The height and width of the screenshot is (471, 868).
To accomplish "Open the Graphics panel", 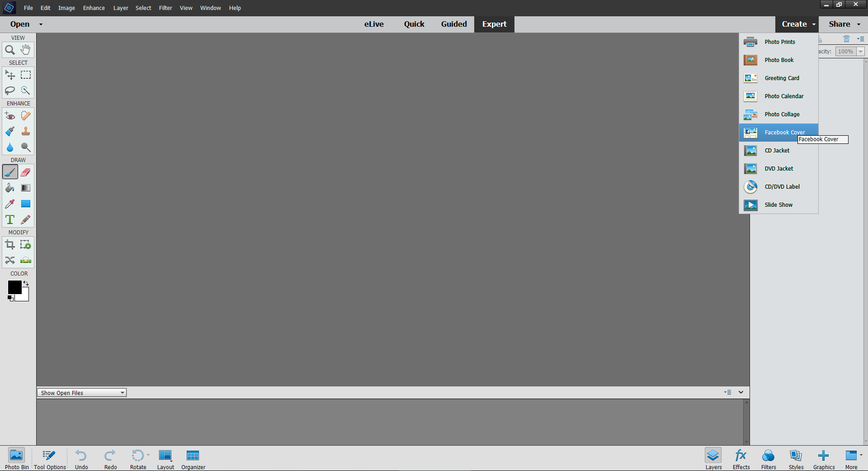I will (824, 458).
